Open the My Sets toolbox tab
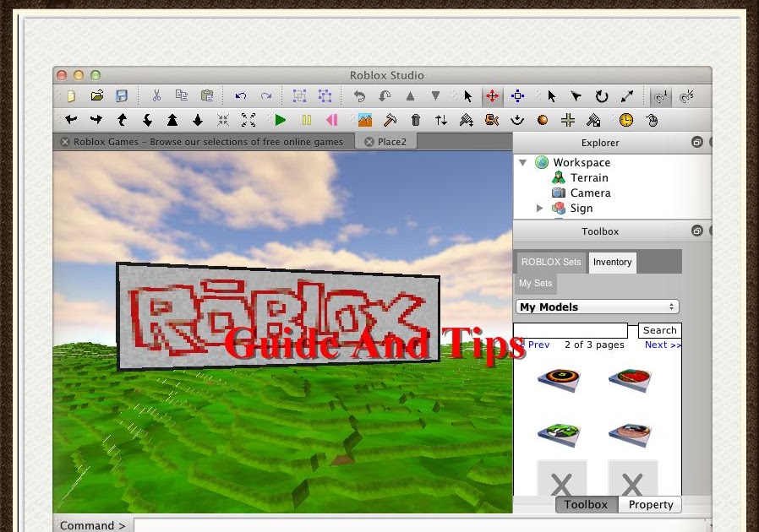 coord(535,284)
